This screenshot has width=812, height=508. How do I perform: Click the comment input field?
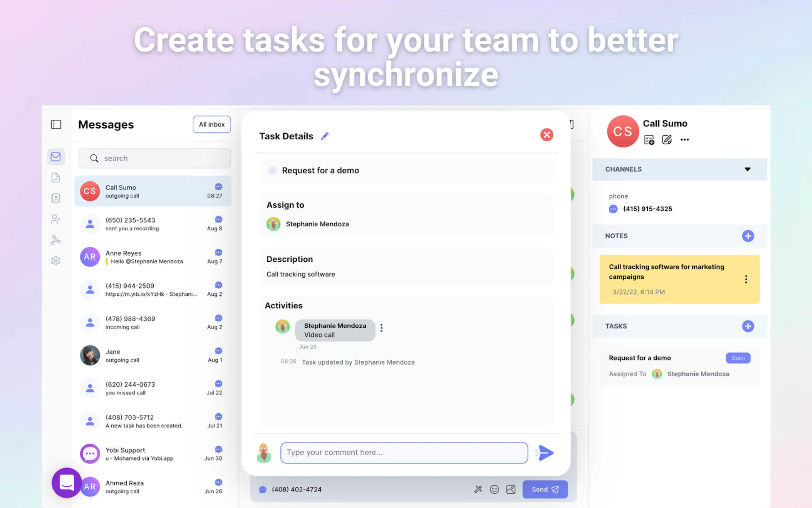pos(404,453)
